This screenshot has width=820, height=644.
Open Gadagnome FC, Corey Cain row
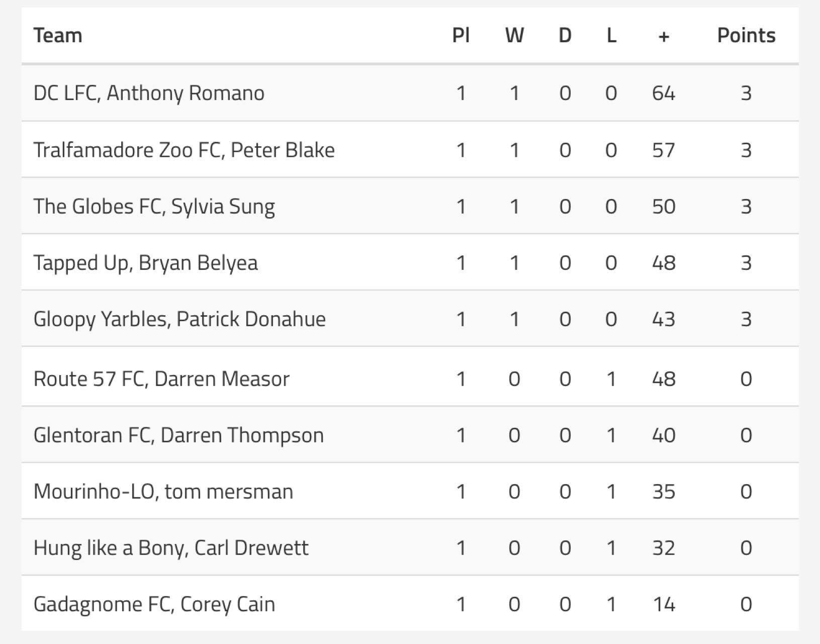[x=410, y=604]
